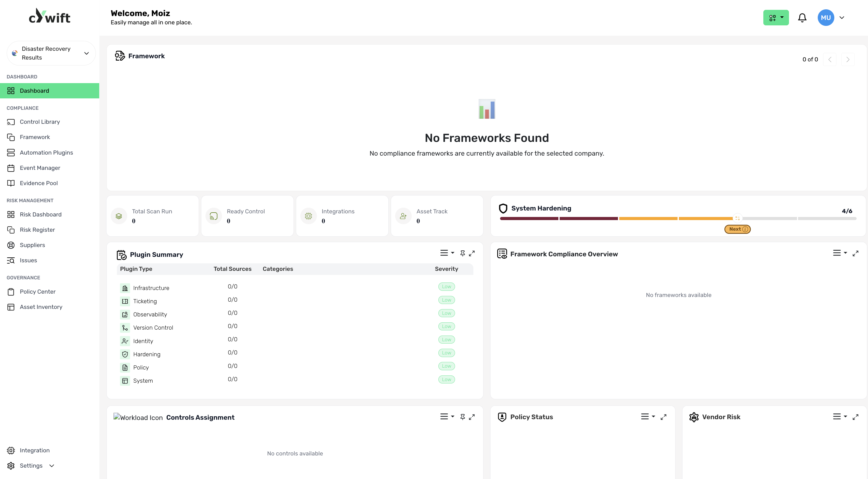Viewport: 868px width, 479px height.
Task: Expand the Settings submenu chevron
Action: coord(52,466)
